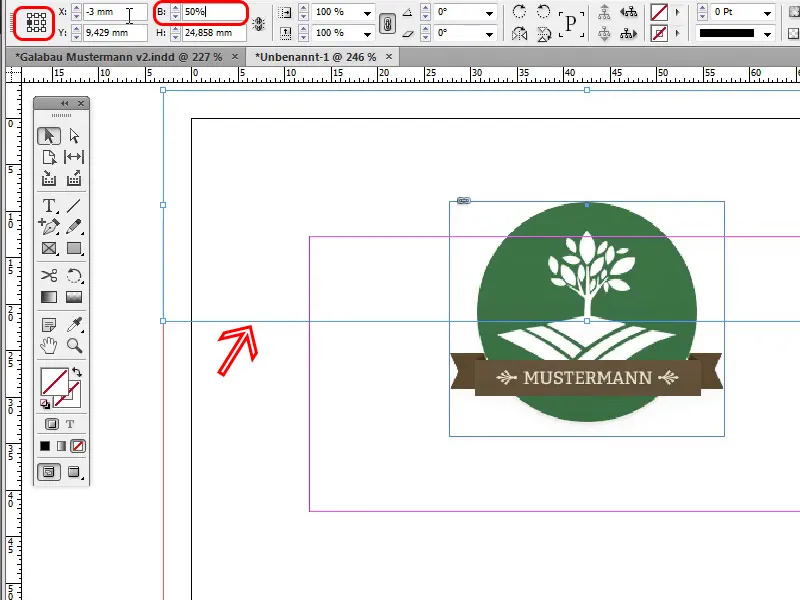
Task: Click the width B field
Action: coord(214,11)
